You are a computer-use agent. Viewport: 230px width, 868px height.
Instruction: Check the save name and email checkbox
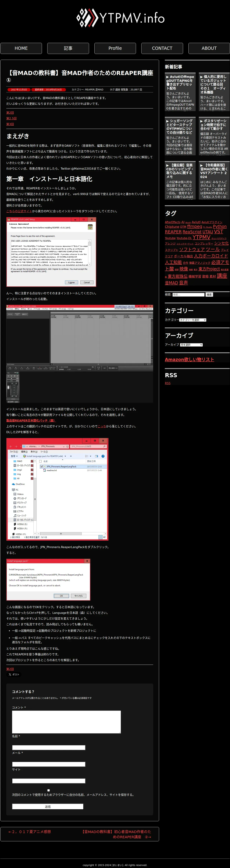pos(49,790)
